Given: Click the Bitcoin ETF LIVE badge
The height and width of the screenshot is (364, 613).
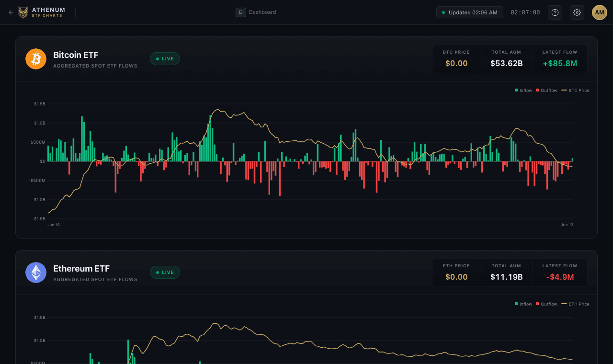Looking at the screenshot, I should (x=165, y=59).
